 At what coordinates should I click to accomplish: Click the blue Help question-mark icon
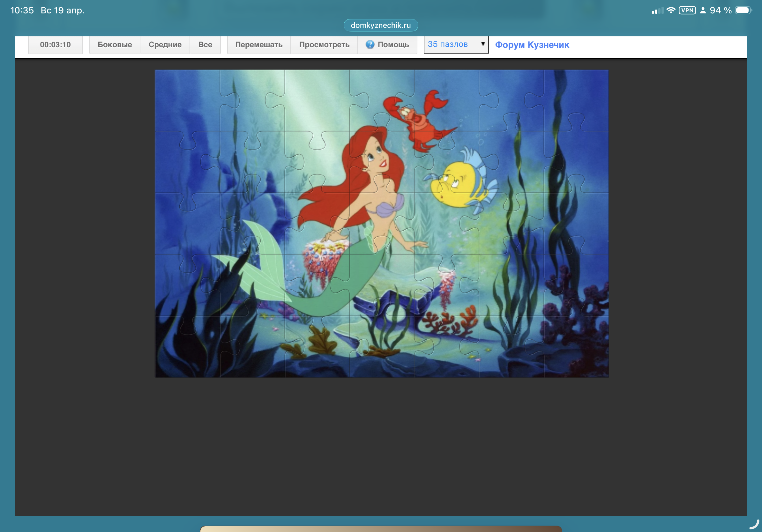click(x=370, y=44)
